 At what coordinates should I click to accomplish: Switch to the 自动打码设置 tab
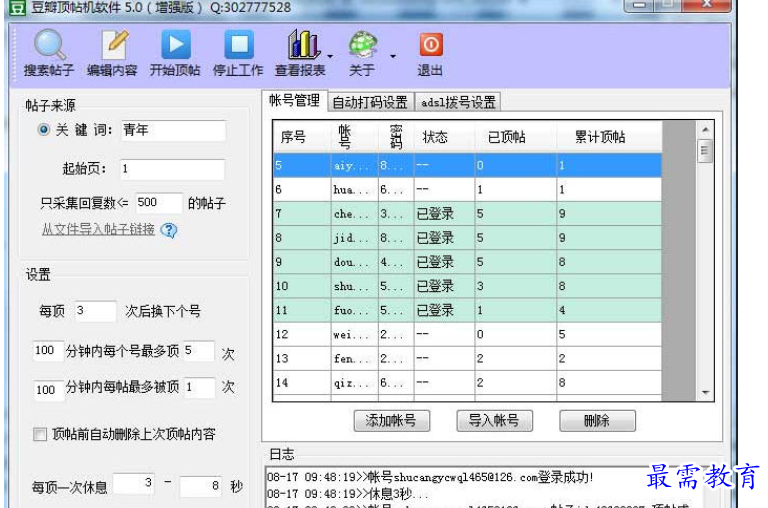[369, 102]
